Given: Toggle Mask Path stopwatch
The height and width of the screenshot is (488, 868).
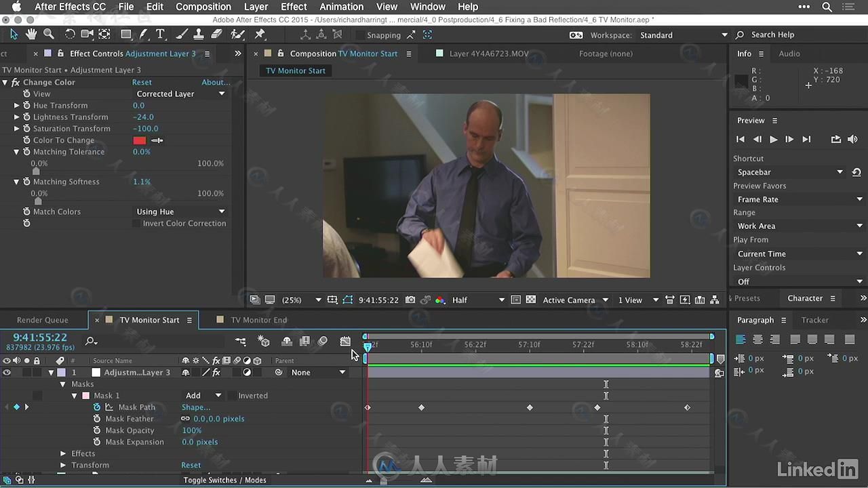Looking at the screenshot, I should click(x=97, y=407).
